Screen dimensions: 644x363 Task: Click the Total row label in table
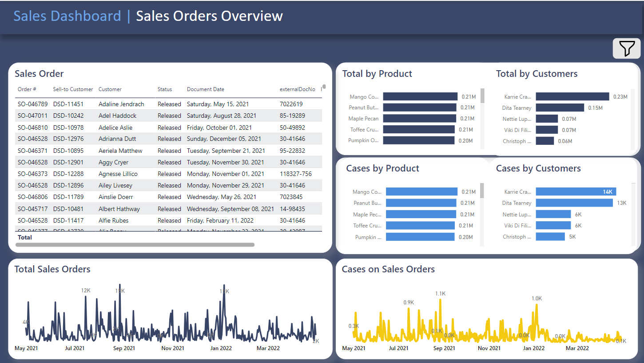click(x=25, y=237)
